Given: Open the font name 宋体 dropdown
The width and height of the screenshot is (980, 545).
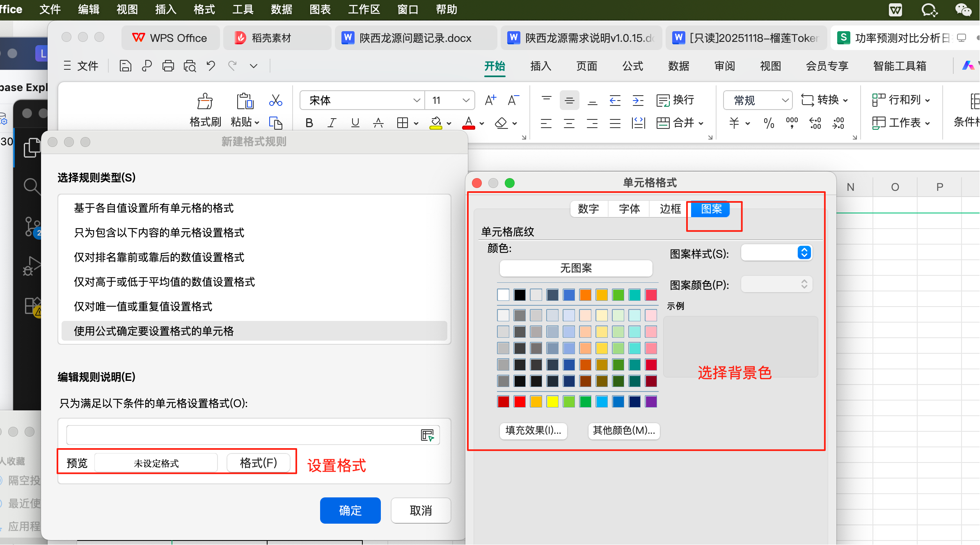Looking at the screenshot, I should coord(416,101).
